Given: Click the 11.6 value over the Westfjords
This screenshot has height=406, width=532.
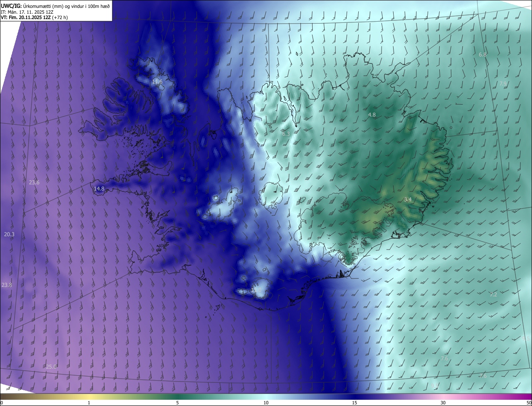Looking at the screenshot, I should (157, 82).
